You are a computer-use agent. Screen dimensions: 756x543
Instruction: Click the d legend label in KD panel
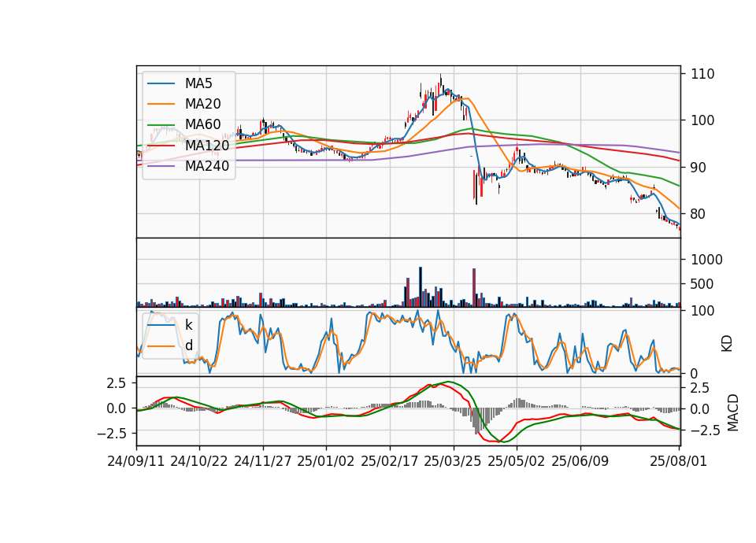[x=188, y=345]
